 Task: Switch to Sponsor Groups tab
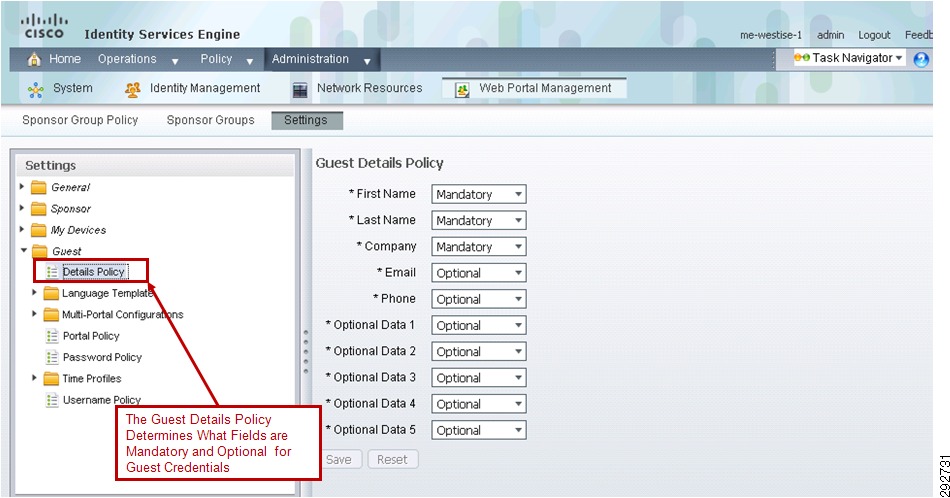point(210,120)
